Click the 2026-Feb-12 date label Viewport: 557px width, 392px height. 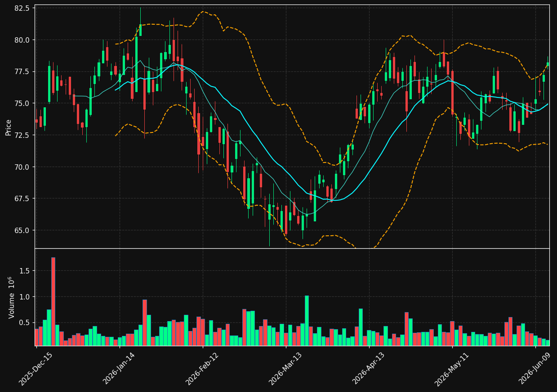pos(202,368)
